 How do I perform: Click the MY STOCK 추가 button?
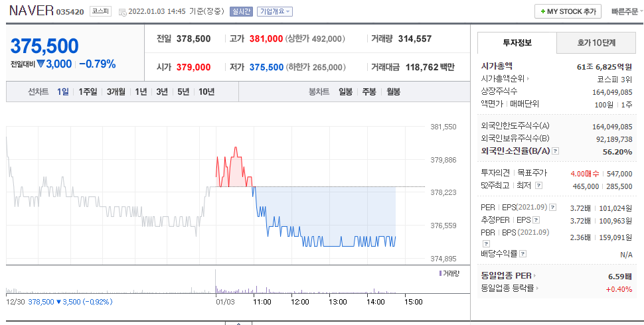pos(568,11)
